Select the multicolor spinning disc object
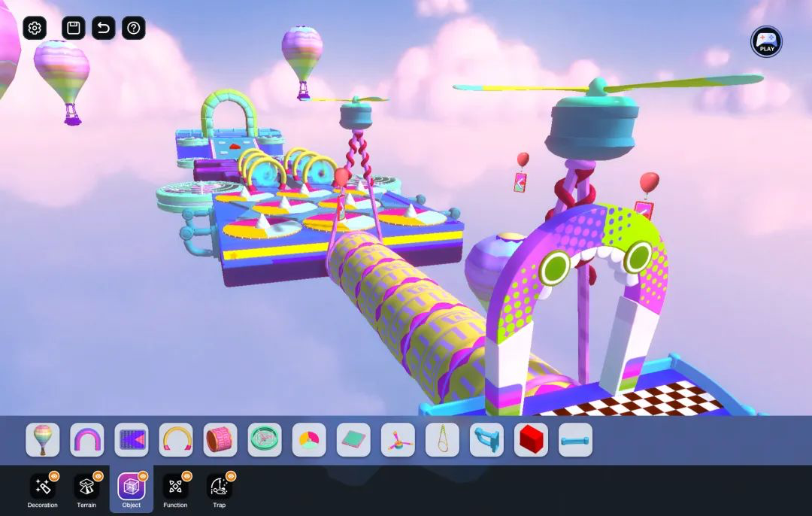Image resolution: width=812 pixels, height=516 pixels. tap(309, 440)
